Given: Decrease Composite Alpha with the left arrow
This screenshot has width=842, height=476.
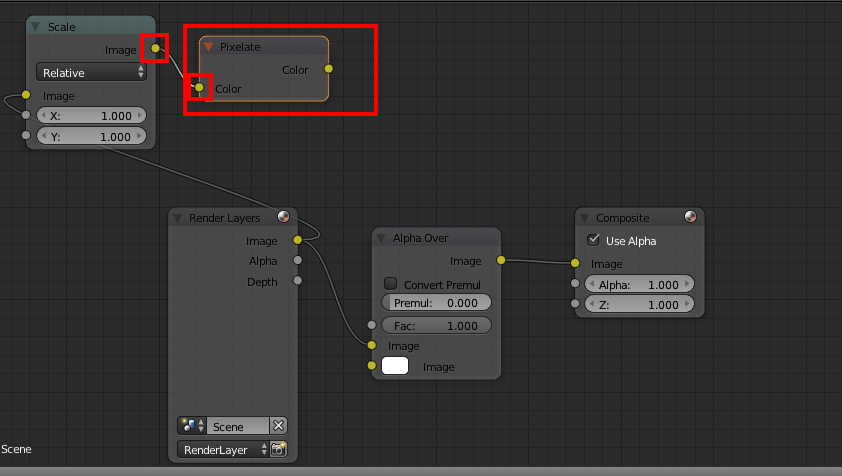Looking at the screenshot, I should pos(592,284).
